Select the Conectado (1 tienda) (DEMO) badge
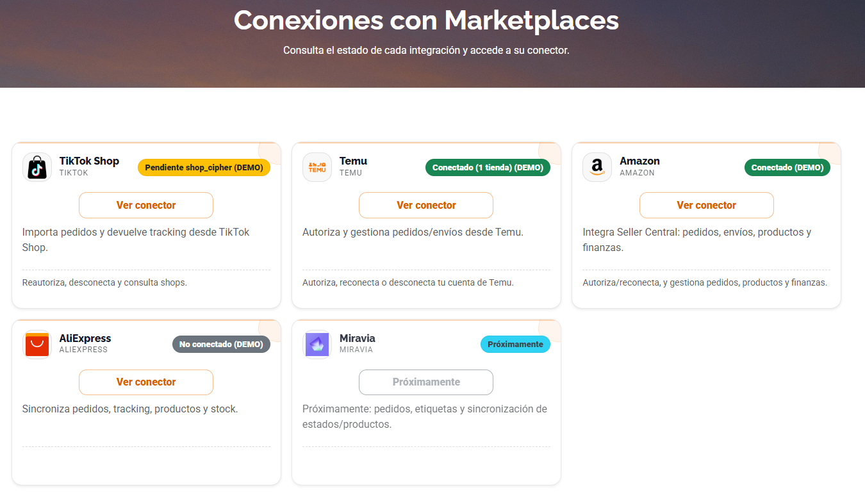The image size is (865, 504). click(488, 167)
